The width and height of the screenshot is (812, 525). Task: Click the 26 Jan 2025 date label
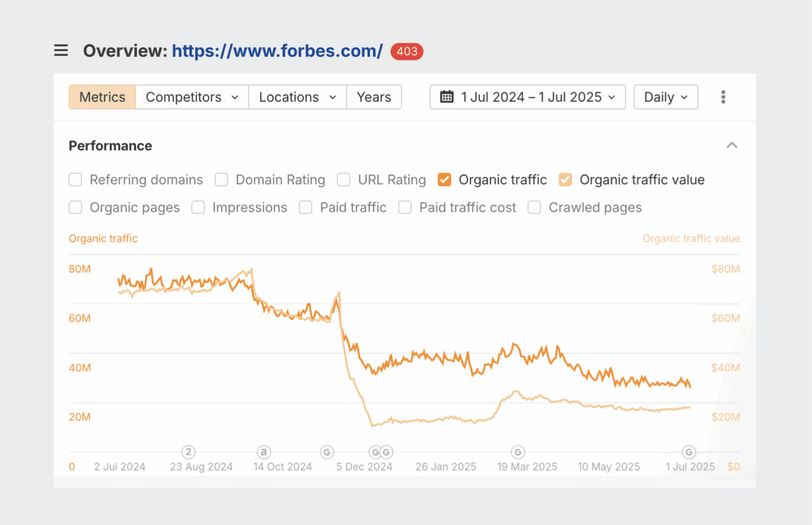446,467
